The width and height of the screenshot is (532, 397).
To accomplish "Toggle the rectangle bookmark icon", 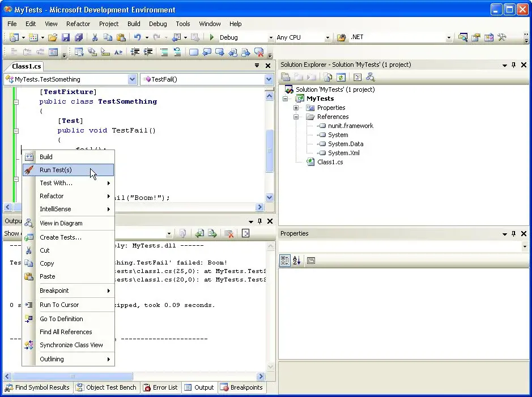I will [193, 52].
